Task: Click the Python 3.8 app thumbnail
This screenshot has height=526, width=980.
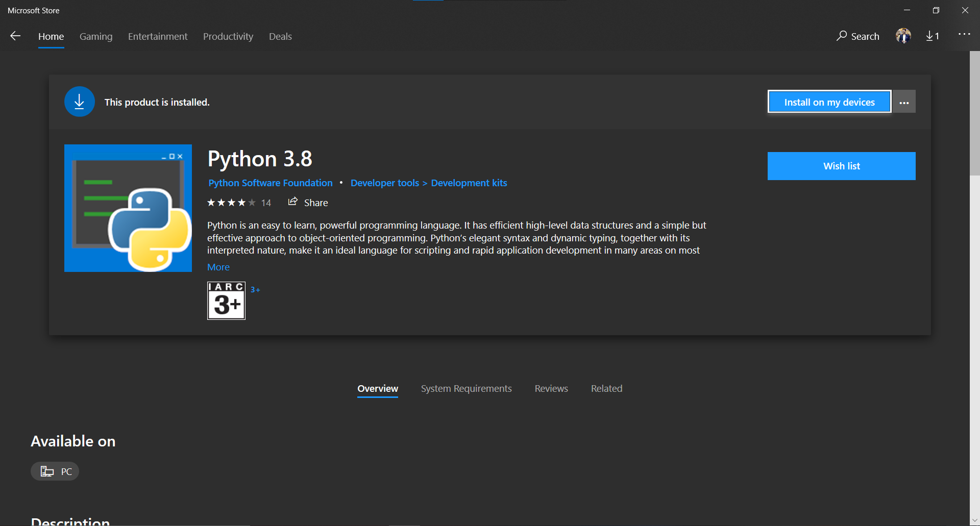Action: [x=128, y=208]
